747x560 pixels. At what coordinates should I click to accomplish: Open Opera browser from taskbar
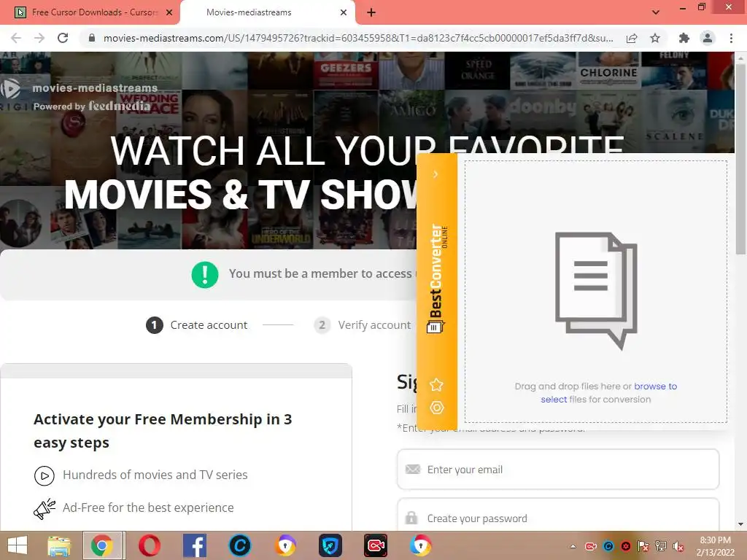149,545
